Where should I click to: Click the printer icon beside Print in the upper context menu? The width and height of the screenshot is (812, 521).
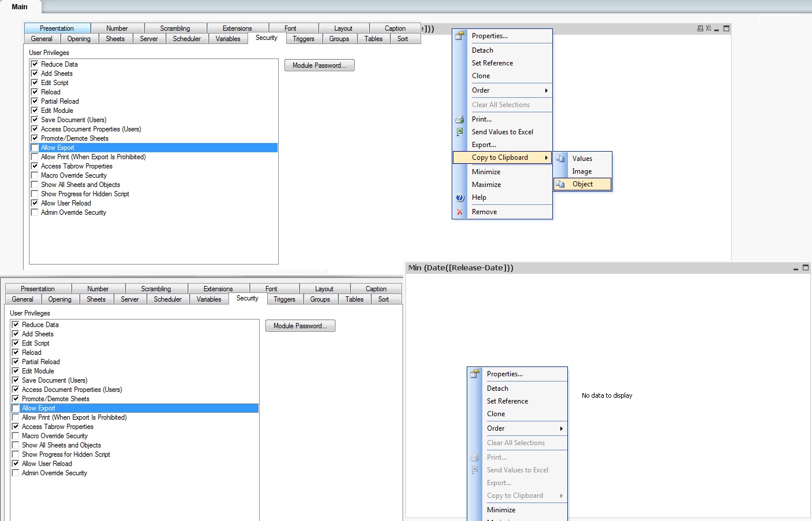(460, 119)
